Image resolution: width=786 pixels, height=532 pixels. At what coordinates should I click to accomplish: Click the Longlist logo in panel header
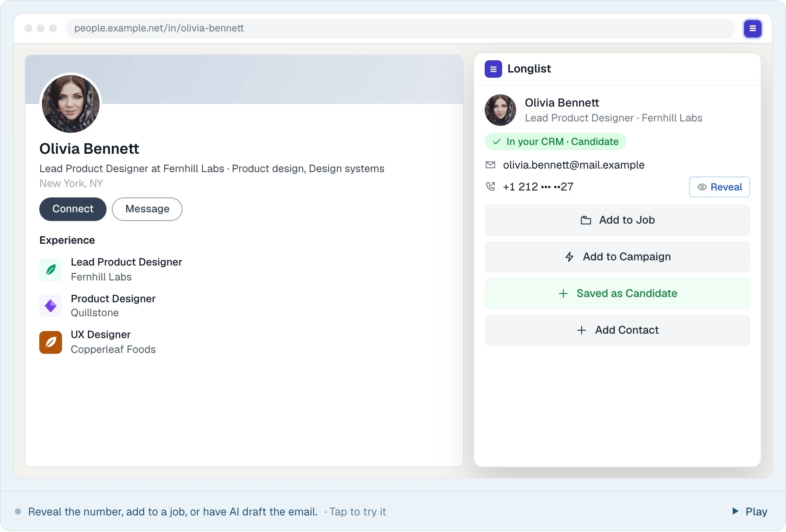pos(493,69)
